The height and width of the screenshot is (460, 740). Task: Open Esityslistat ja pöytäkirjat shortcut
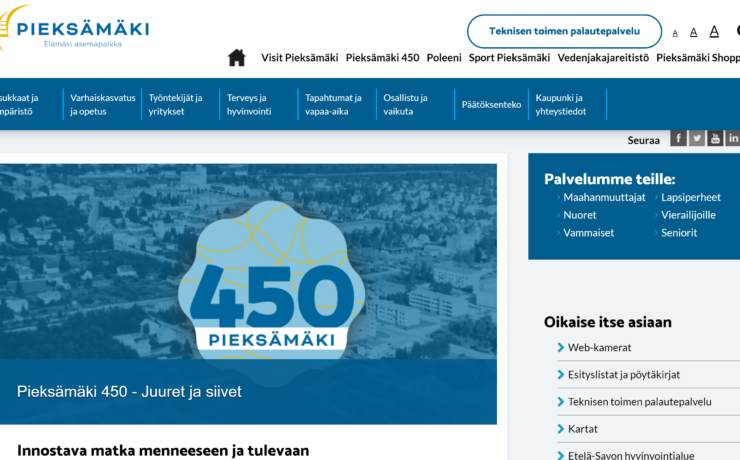623,375
